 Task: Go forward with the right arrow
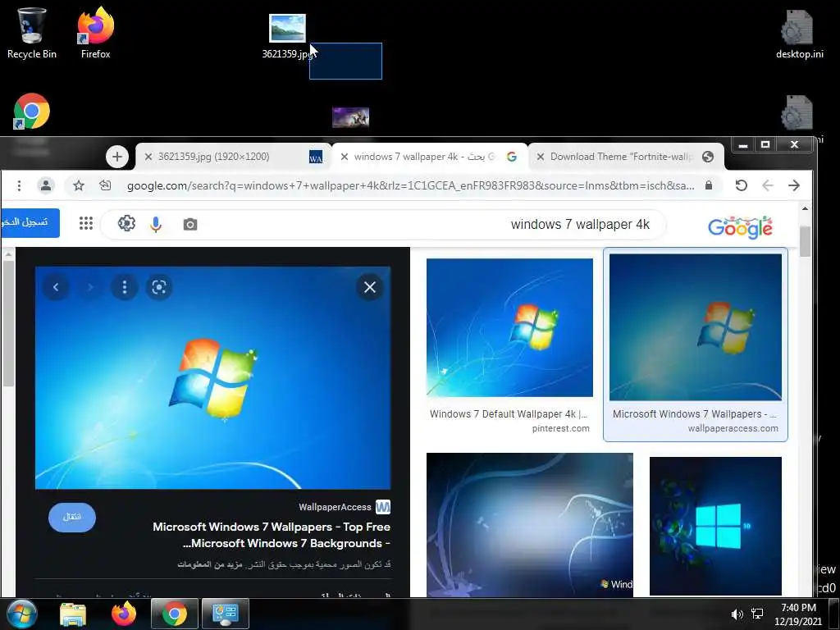794,186
